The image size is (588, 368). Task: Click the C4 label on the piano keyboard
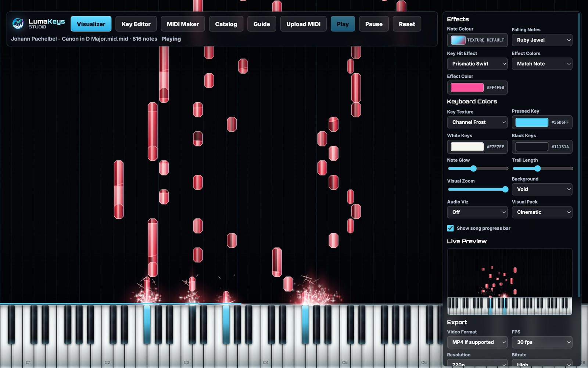coord(266,362)
